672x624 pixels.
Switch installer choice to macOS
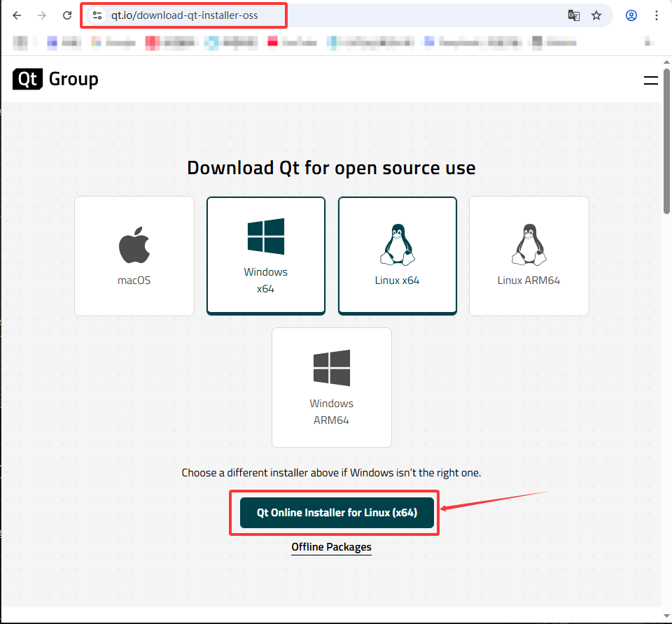134,255
